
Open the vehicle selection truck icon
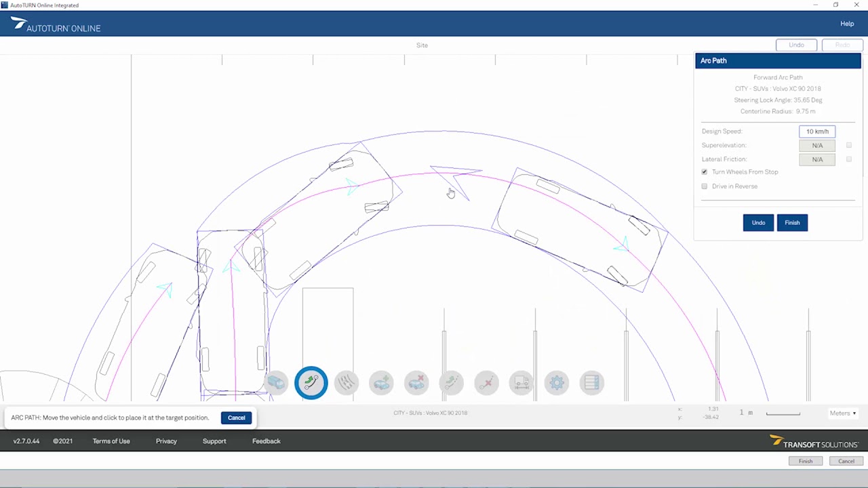(276, 383)
